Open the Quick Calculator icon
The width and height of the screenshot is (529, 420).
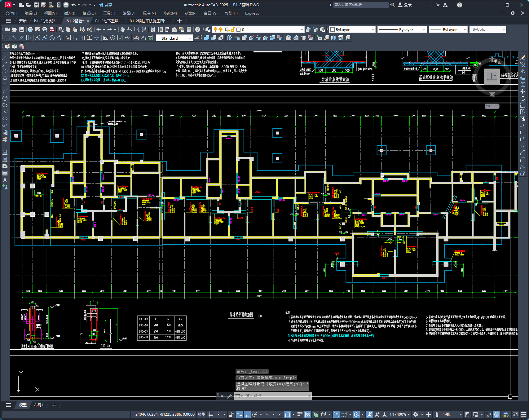click(x=189, y=29)
